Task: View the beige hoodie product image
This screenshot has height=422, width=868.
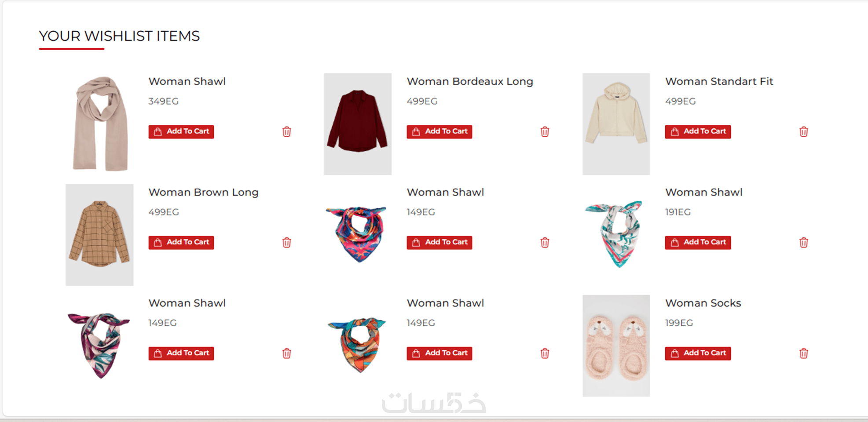Action: [x=616, y=124]
